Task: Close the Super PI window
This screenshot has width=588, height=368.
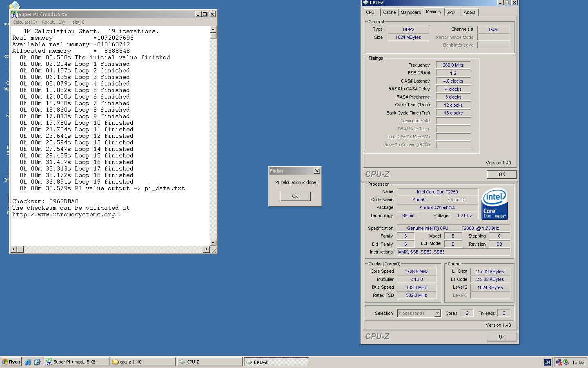Action: coord(212,14)
